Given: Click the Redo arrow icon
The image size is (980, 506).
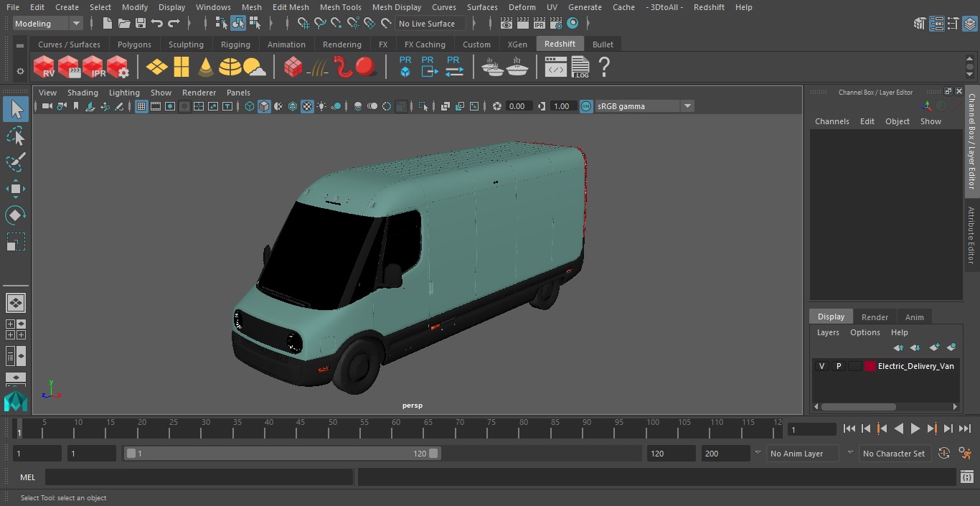Looking at the screenshot, I should coord(174,24).
